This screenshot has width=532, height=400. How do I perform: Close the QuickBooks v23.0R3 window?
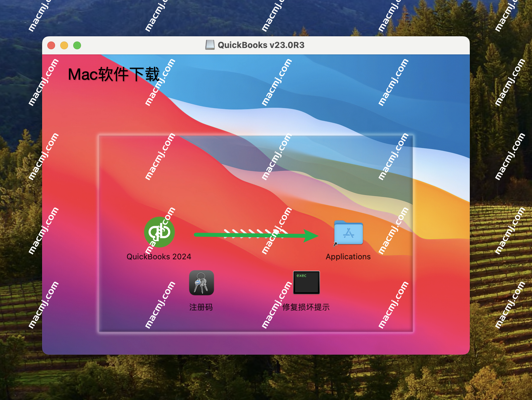[x=51, y=45]
